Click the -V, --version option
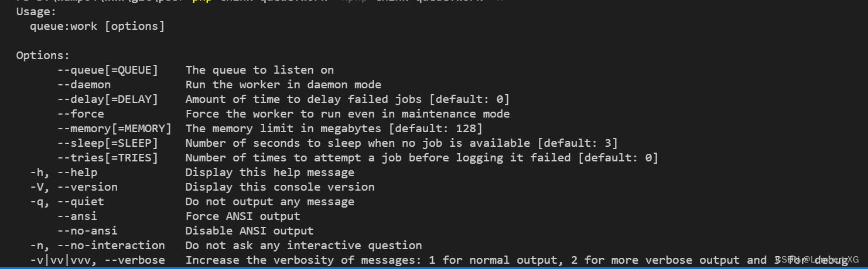This screenshot has width=868, height=269. tap(74, 187)
